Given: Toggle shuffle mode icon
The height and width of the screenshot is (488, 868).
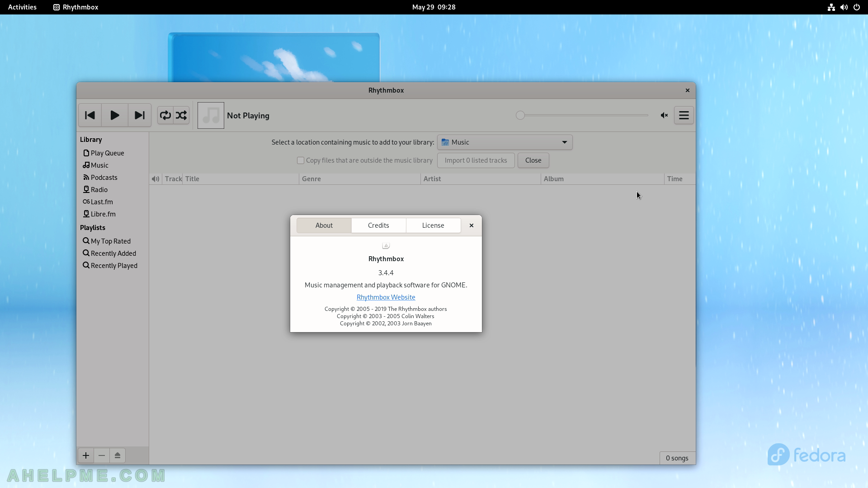Looking at the screenshot, I should [x=181, y=115].
